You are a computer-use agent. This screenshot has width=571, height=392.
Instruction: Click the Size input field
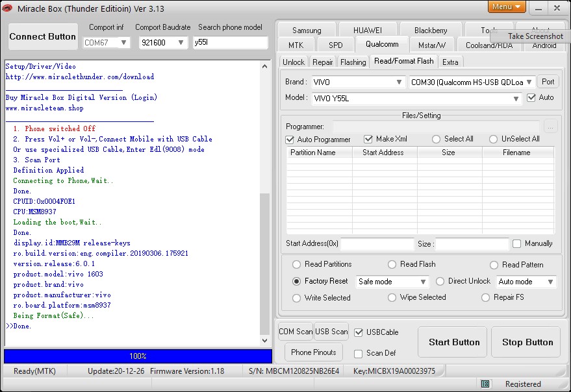472,244
